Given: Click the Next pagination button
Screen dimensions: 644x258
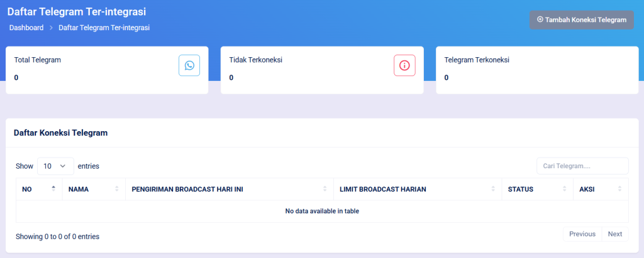Looking at the screenshot, I should (615, 234).
